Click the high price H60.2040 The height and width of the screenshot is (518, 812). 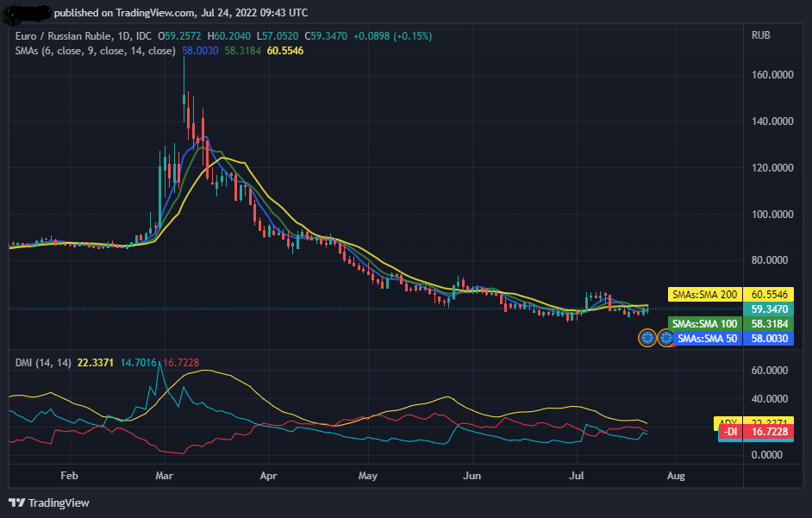pyautogui.click(x=229, y=35)
